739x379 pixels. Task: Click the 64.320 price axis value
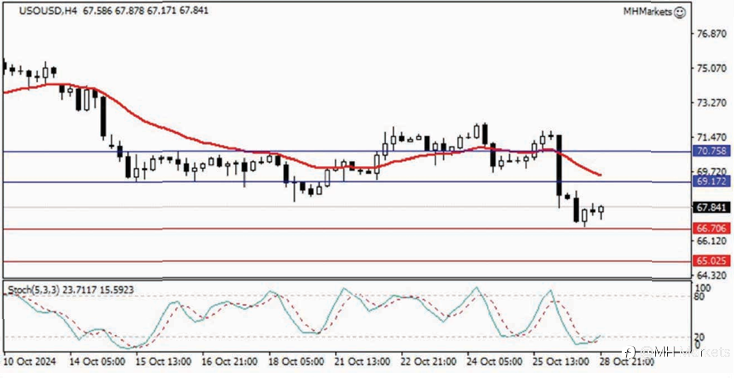click(711, 275)
